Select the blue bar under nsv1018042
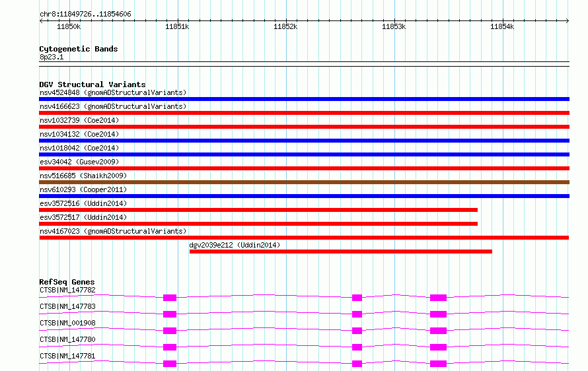 tap(304, 154)
